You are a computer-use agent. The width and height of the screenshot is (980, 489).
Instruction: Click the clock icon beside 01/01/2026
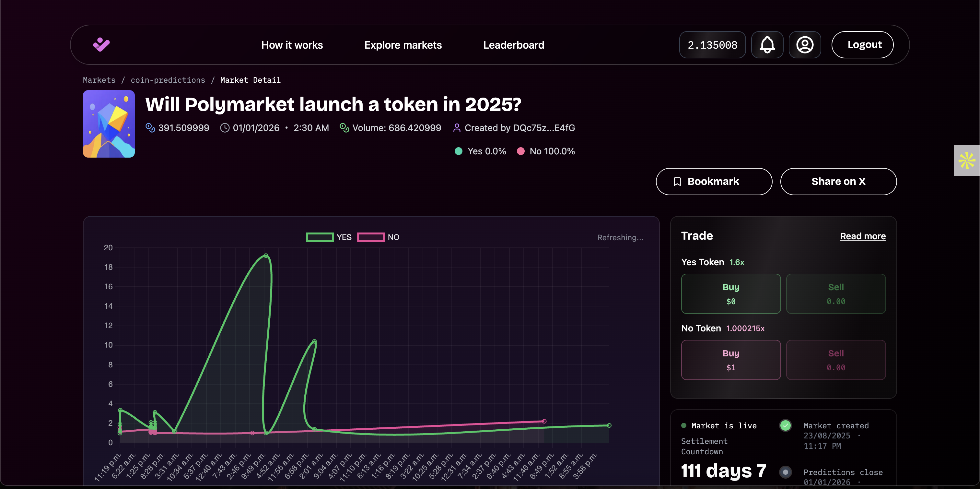point(225,128)
